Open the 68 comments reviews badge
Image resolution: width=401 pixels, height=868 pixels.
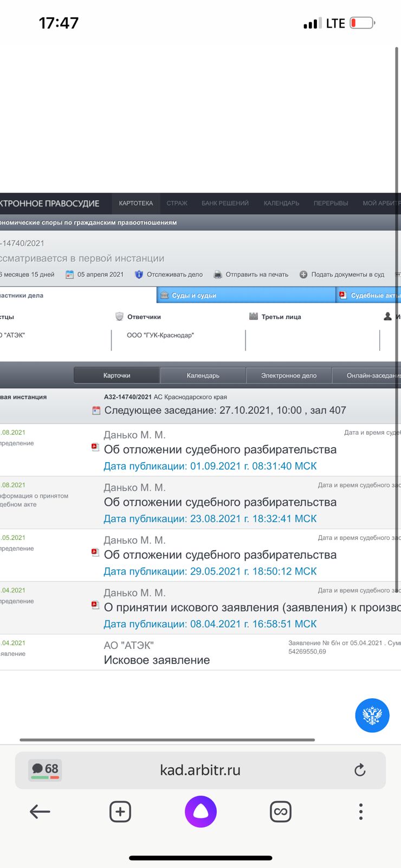coord(46,769)
